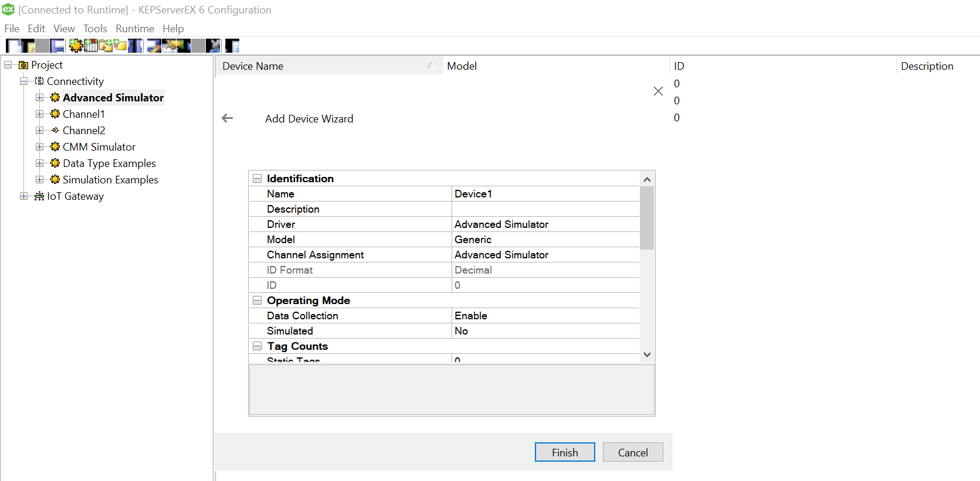Open the Tools menu
The height and width of the screenshot is (481, 980).
point(95,29)
